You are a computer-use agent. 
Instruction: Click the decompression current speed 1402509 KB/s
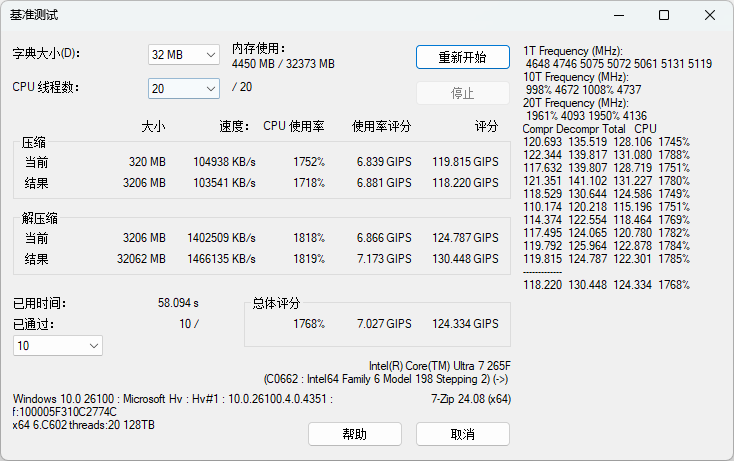coord(221,238)
